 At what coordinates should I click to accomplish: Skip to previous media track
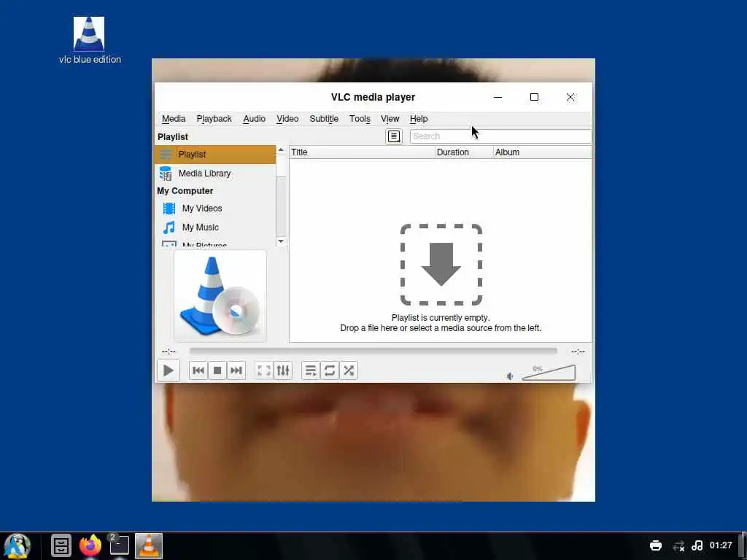coord(198,370)
